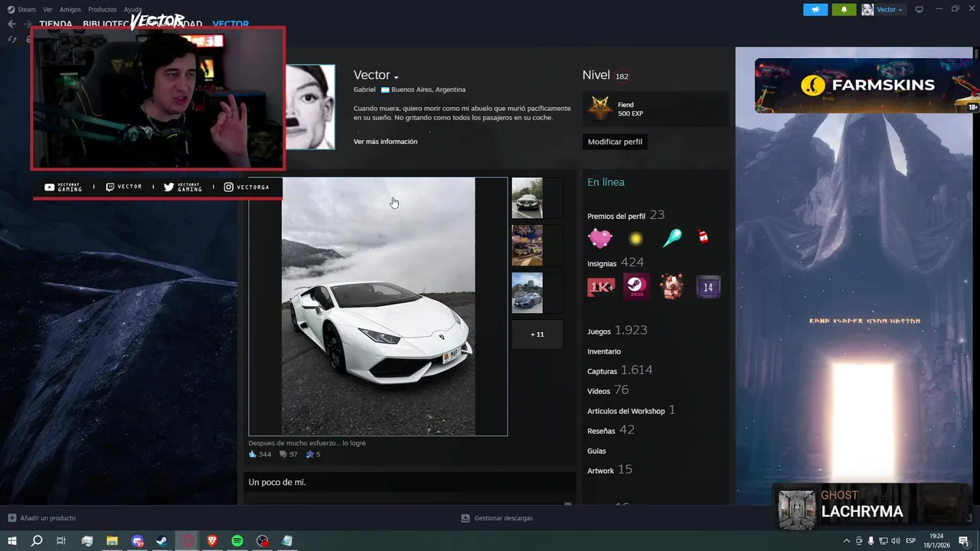The width and height of the screenshot is (980, 551).
Task: Open the Amigos menu
Action: (70, 9)
